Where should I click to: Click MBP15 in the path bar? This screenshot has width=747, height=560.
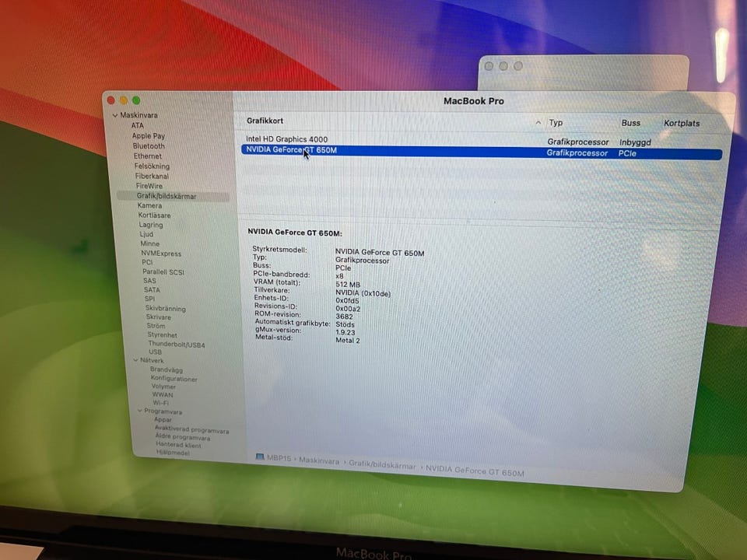pos(279,457)
